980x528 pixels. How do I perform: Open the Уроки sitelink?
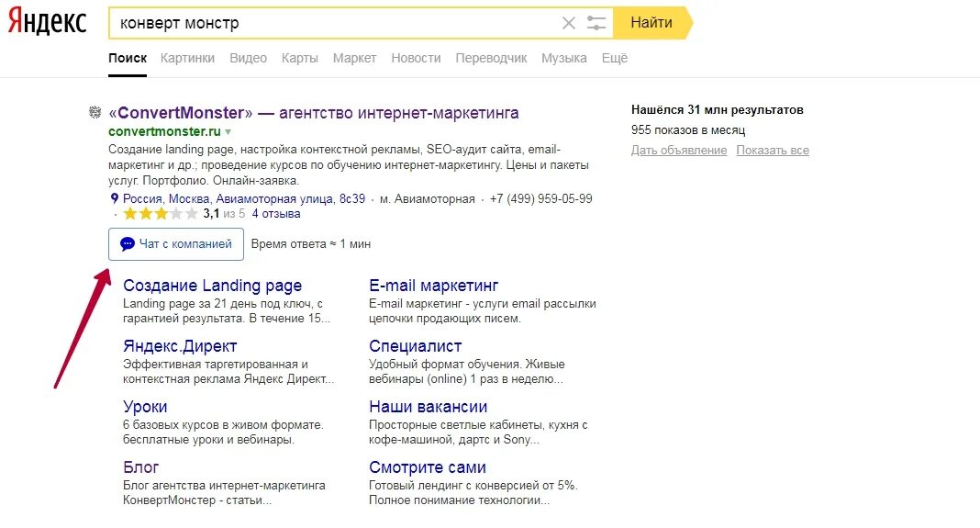[145, 408]
